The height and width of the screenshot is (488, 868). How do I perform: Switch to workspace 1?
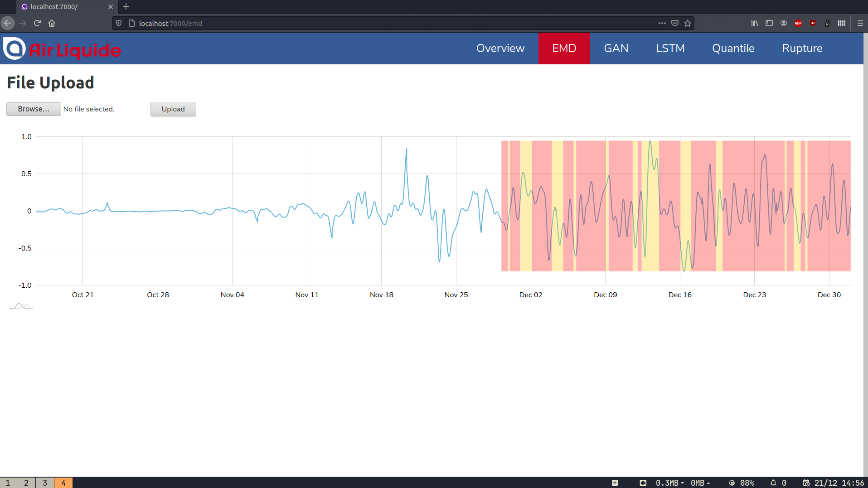coord(8,483)
